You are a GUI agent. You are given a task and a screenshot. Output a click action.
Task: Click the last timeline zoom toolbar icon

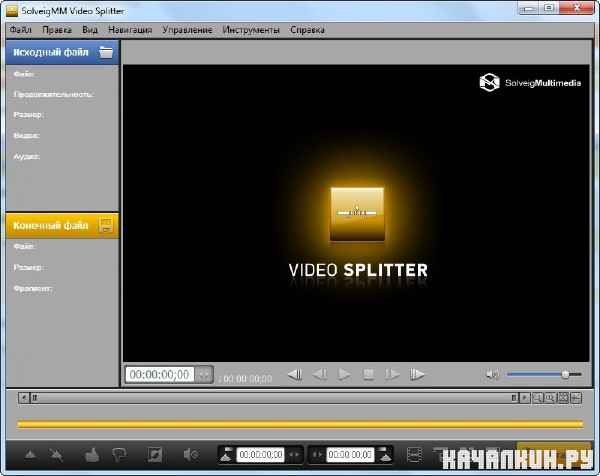click(576, 398)
